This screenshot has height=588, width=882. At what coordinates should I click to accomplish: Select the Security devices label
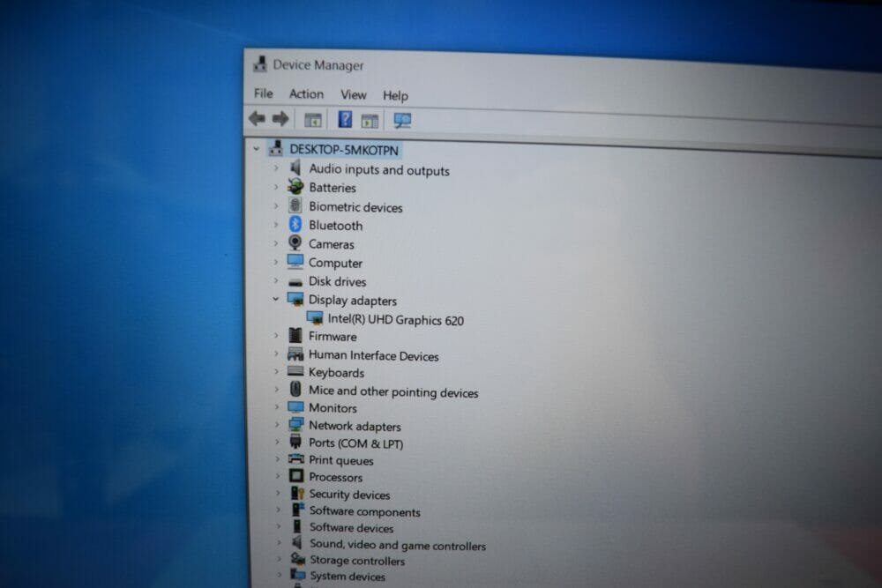[x=349, y=495]
